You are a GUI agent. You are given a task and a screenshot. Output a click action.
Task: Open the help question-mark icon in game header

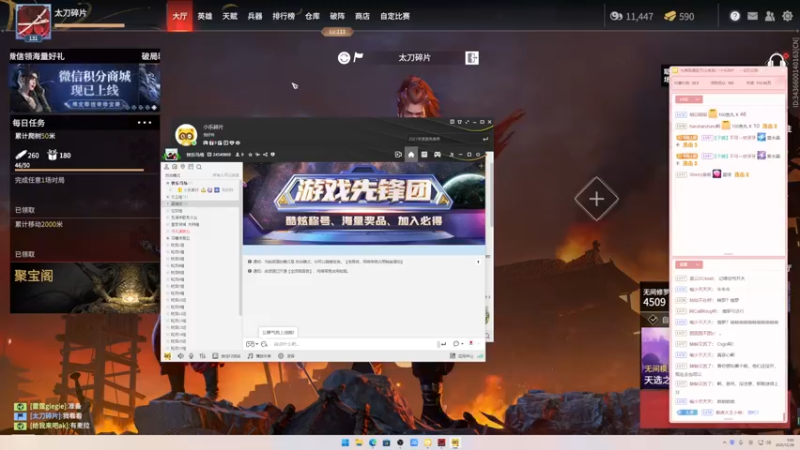pyautogui.click(x=735, y=16)
